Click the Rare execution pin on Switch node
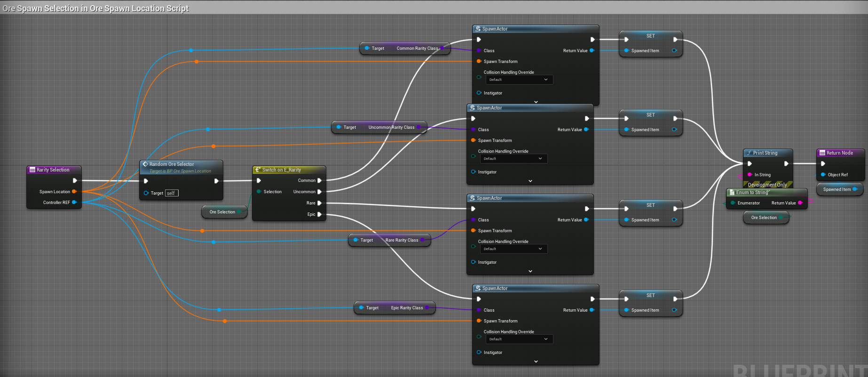 click(x=319, y=203)
